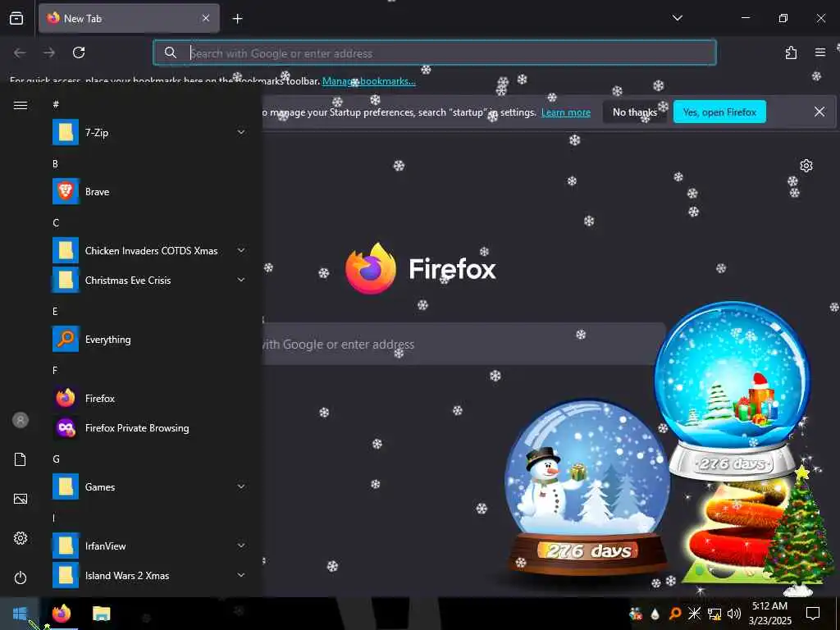
Task: Click the new tab personalize gear icon
Action: tap(806, 166)
